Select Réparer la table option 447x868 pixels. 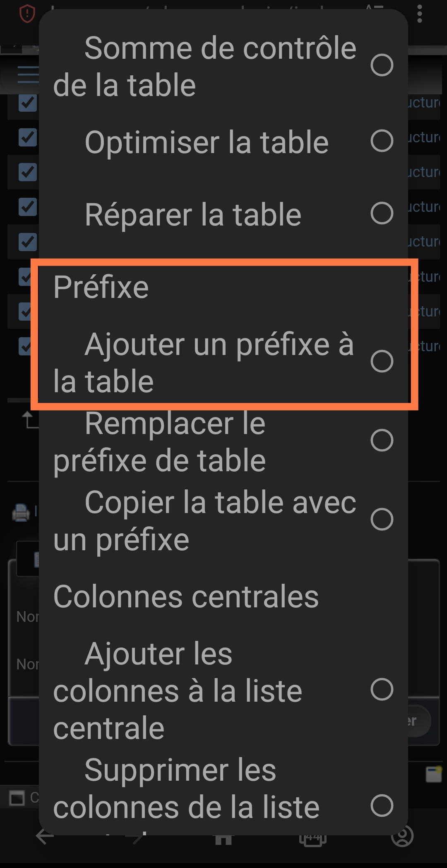tap(223, 214)
